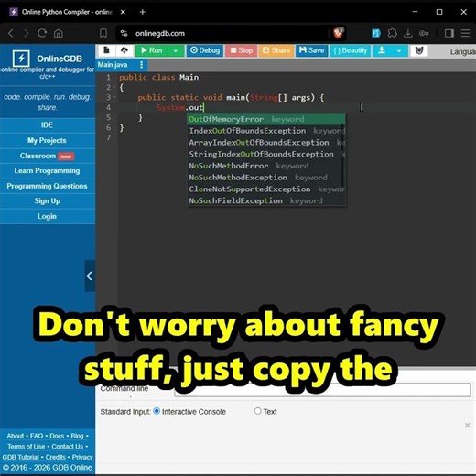Click the upload file icon in toolbar
This screenshot has height=476, width=476.
point(124,50)
